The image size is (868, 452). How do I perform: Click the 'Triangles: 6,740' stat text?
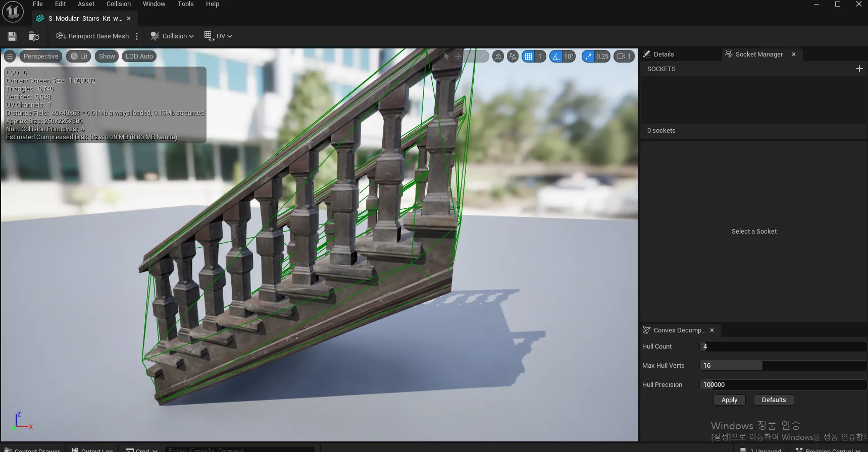(30, 89)
